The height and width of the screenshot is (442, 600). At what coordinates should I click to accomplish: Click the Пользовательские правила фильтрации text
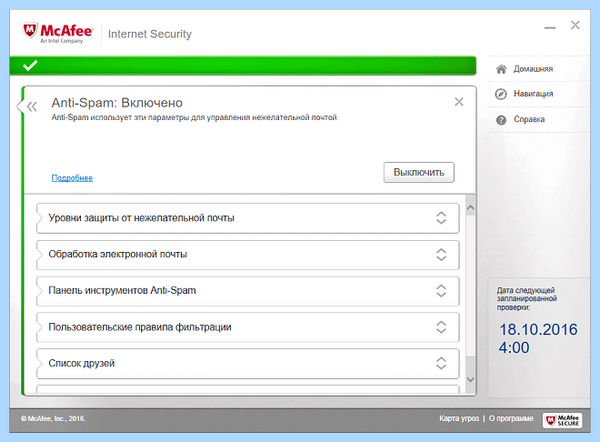click(x=140, y=327)
